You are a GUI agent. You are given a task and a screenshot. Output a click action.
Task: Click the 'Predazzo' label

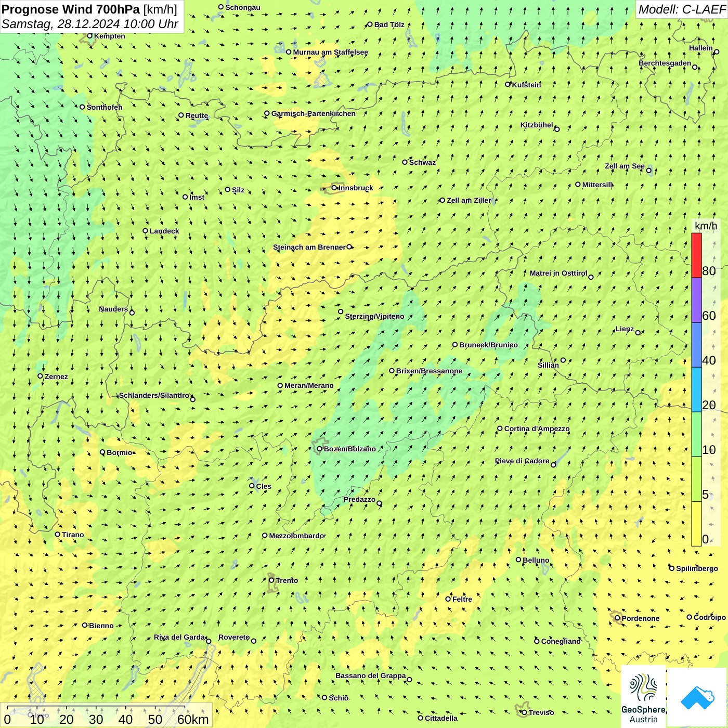(x=359, y=499)
